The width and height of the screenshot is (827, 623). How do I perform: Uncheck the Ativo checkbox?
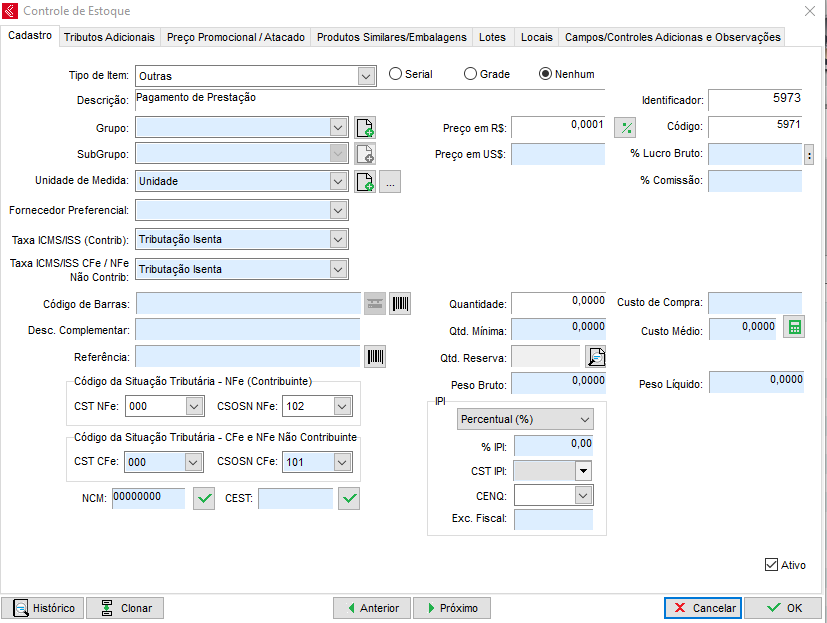coord(771,565)
